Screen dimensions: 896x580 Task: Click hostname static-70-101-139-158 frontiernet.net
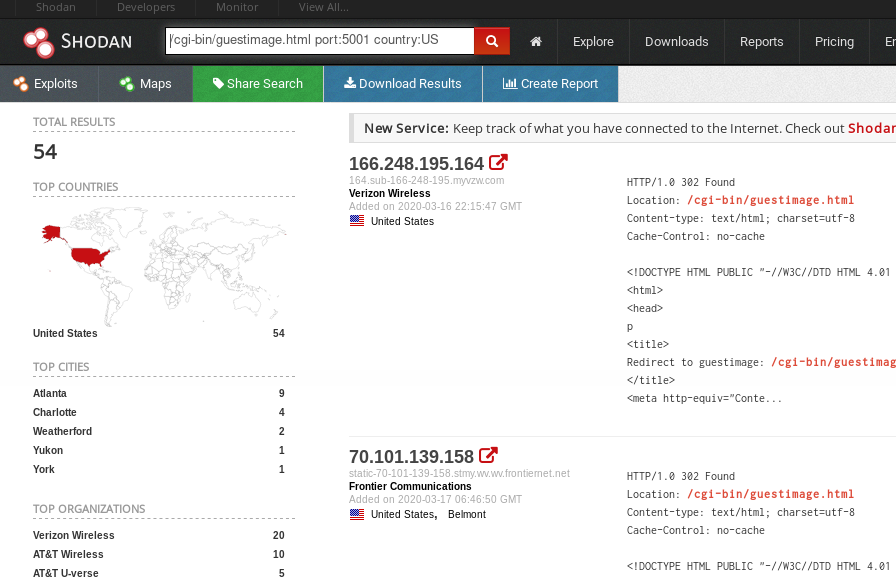point(459,473)
